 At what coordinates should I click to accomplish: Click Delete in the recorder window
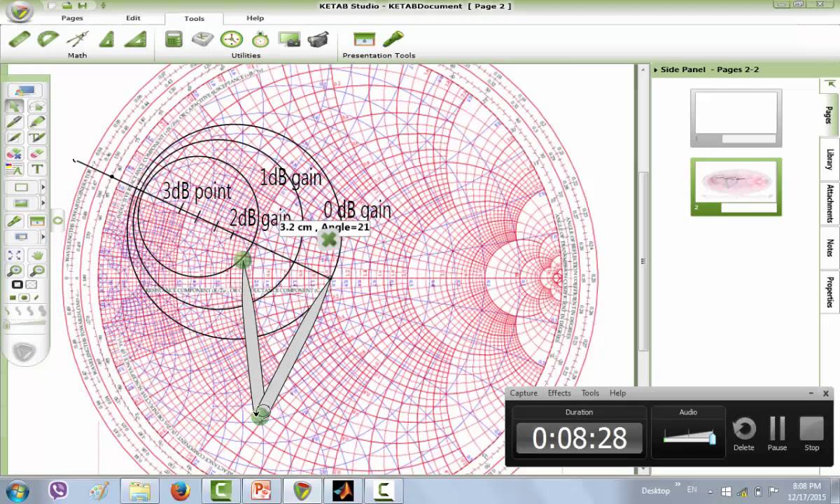(x=743, y=433)
